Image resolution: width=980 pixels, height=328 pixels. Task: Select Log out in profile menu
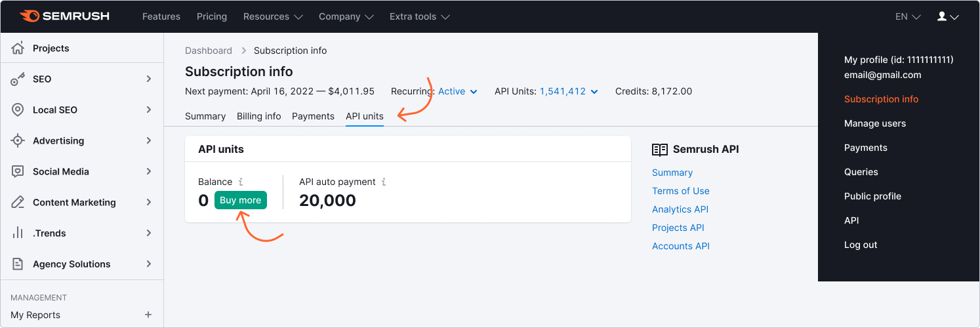[x=861, y=245]
